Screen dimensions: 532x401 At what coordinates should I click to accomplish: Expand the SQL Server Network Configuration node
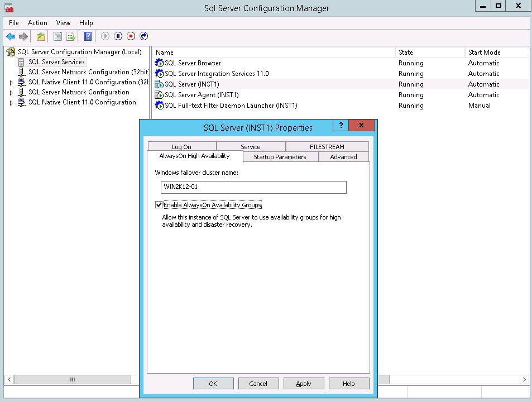coord(11,93)
